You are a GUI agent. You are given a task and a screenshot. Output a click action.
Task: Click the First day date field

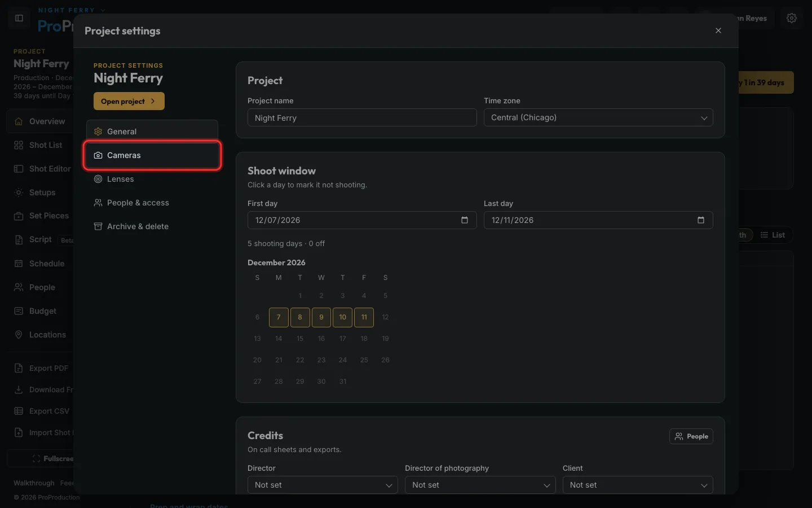(x=362, y=220)
